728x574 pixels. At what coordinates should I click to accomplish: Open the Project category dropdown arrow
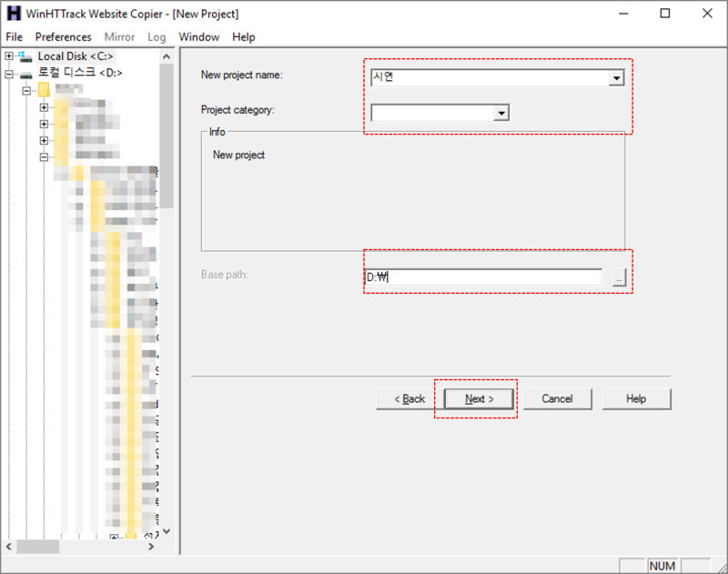pos(501,113)
